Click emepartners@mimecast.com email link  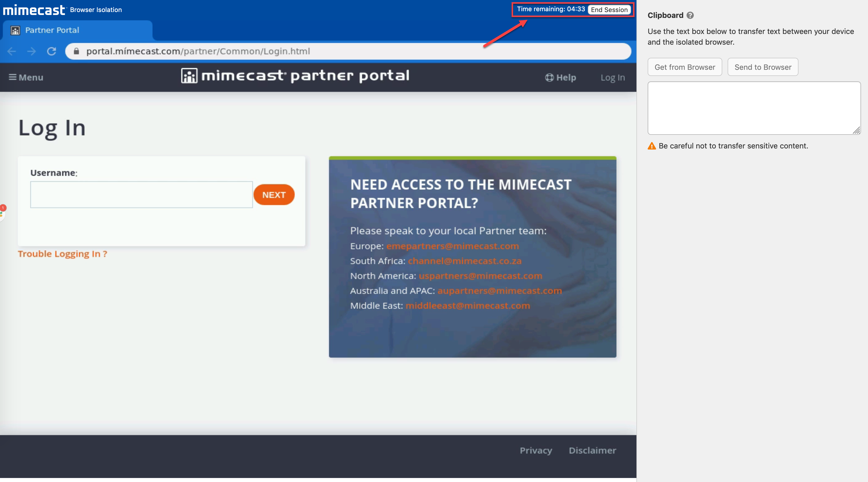point(452,246)
